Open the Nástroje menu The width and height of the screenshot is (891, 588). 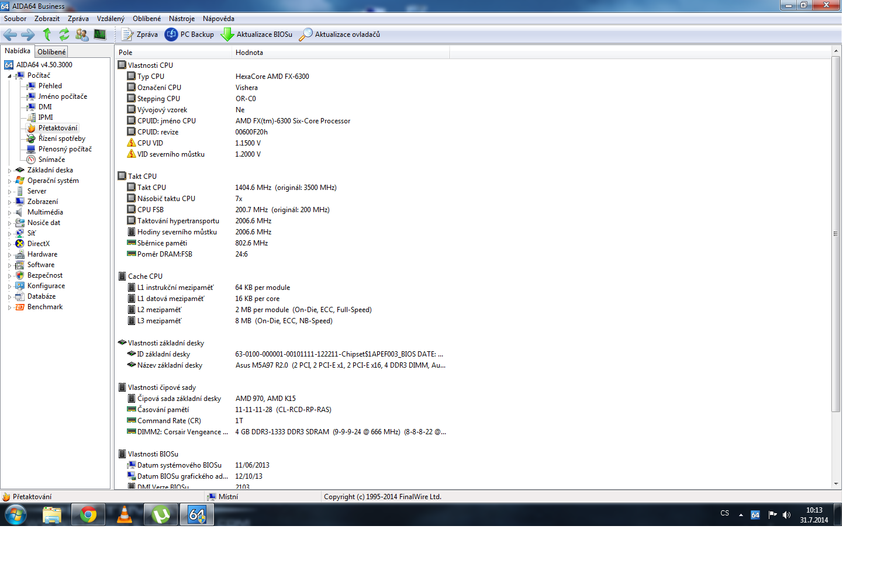[182, 19]
